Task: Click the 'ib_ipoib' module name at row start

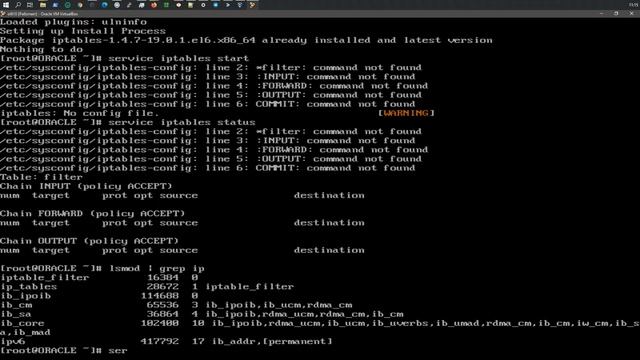Action: [25, 296]
